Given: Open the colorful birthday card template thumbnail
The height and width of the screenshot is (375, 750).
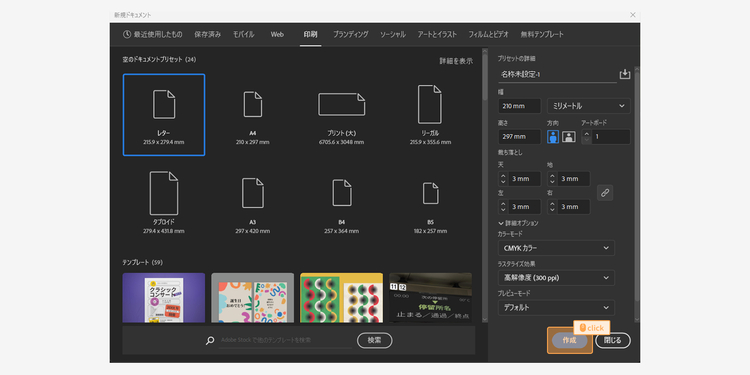Looking at the screenshot, I should point(253,298).
